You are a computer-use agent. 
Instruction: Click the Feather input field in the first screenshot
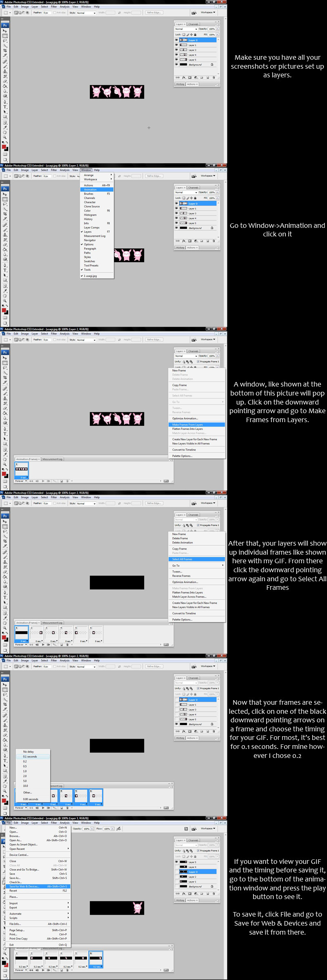tap(46, 13)
